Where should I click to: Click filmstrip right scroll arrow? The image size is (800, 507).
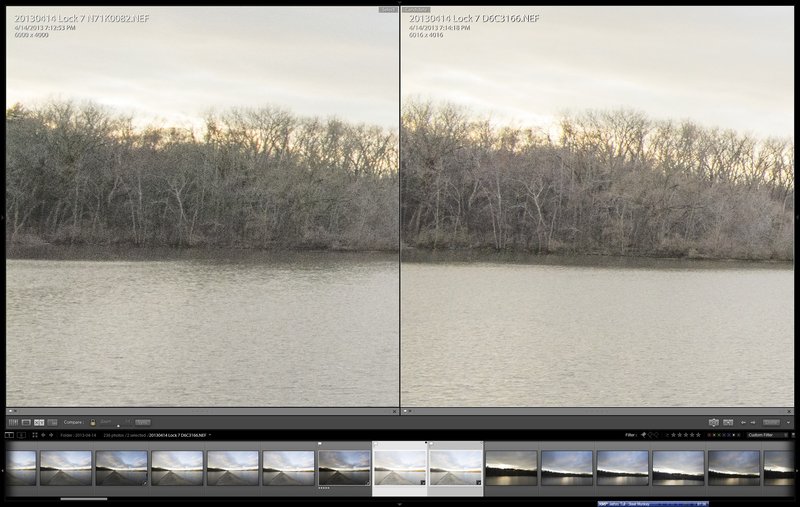point(797,469)
